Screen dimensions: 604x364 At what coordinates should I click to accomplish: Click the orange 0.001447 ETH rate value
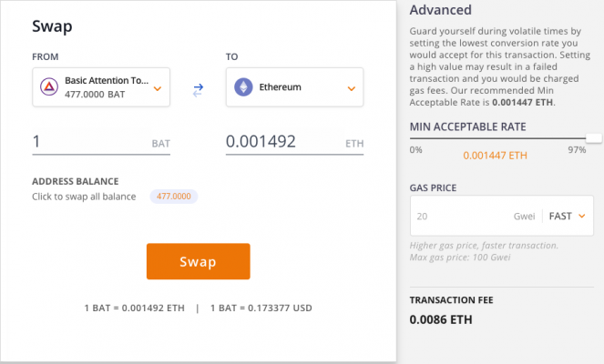(495, 156)
